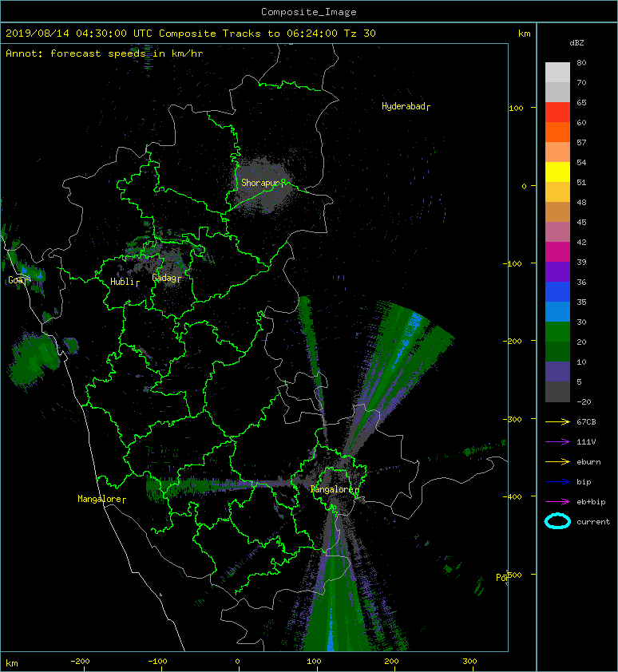This screenshot has width=618, height=672.
Task: Click the blue bip arrow in legend
Action: point(557,482)
